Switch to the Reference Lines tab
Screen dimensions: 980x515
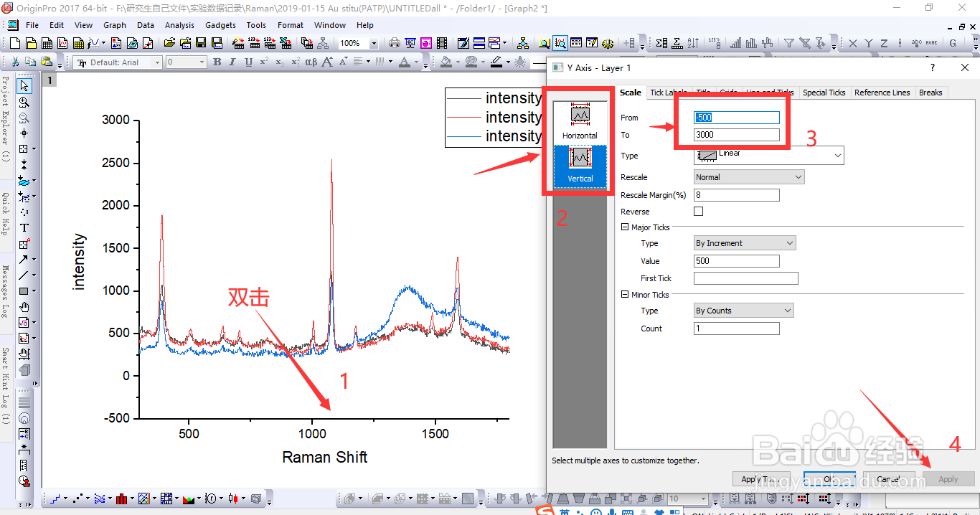tap(882, 93)
